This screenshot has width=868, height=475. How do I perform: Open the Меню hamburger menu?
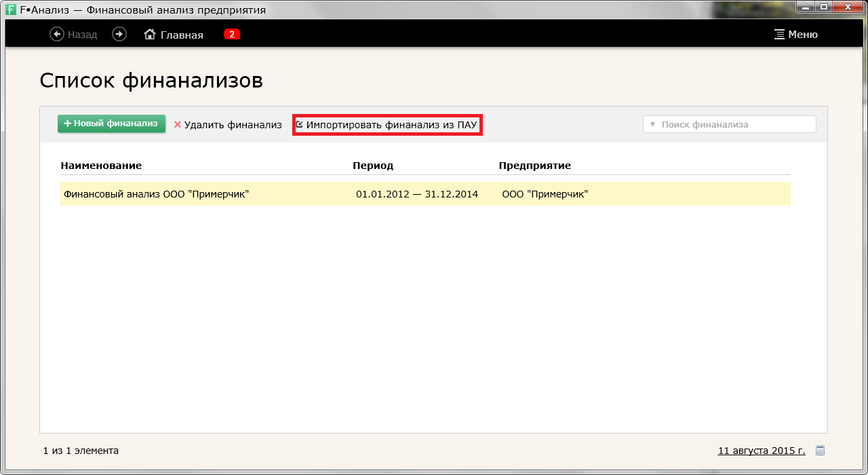click(796, 35)
